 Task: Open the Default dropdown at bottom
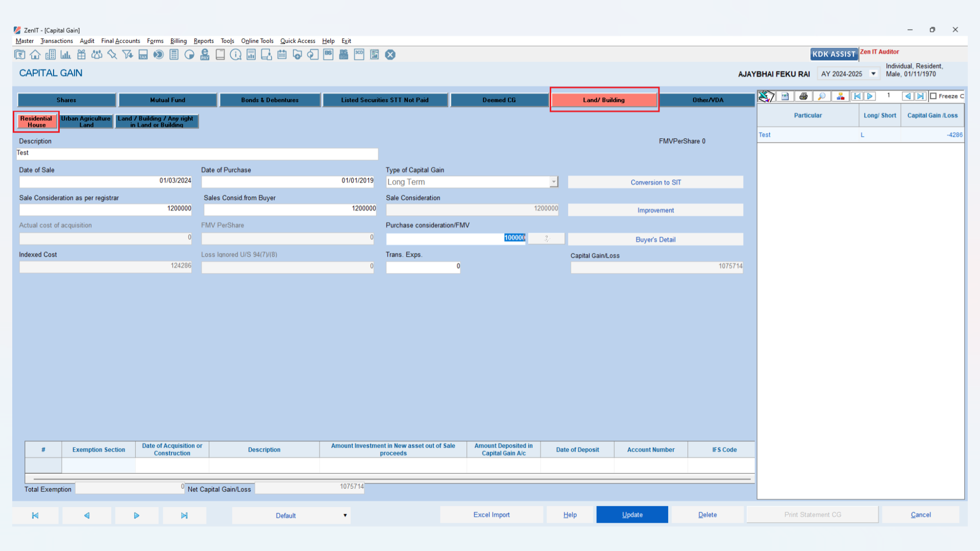coord(291,515)
